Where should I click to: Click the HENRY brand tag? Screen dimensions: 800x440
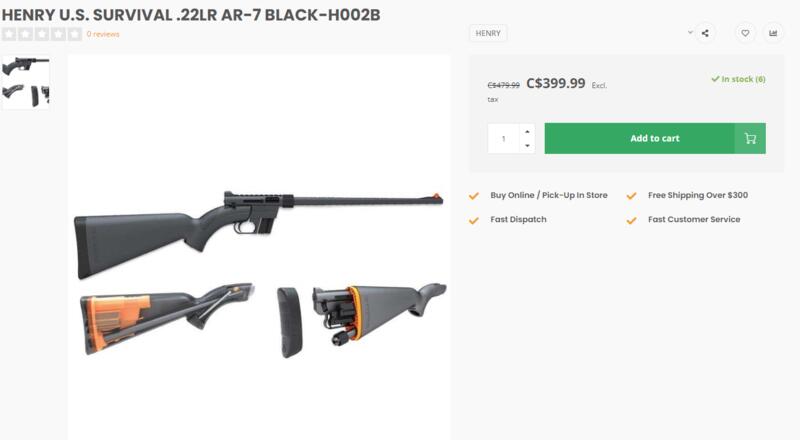click(488, 33)
